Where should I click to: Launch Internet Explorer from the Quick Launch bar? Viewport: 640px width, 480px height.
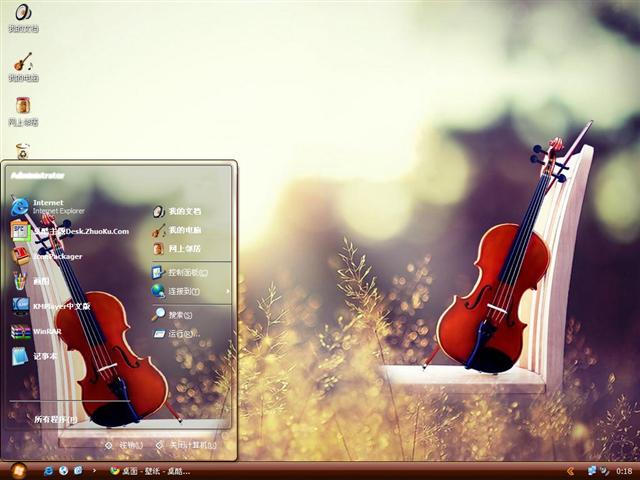[x=48, y=471]
